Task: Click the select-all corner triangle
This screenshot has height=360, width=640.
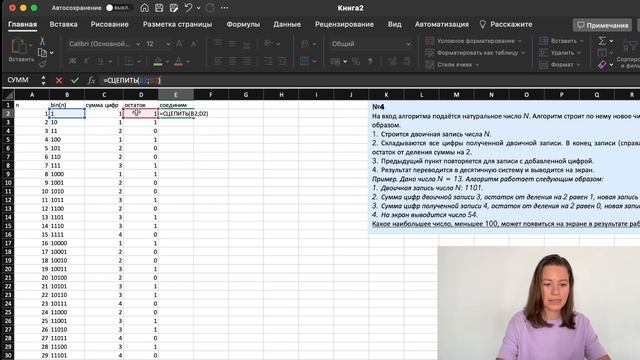Action: point(8,95)
